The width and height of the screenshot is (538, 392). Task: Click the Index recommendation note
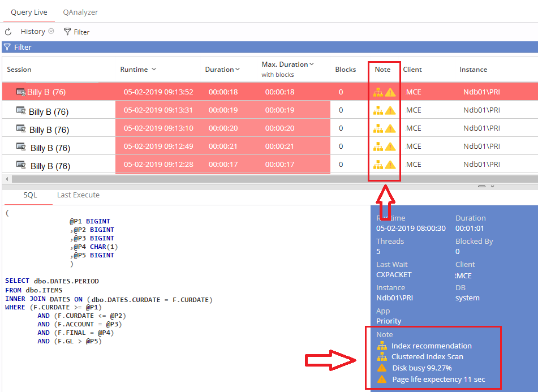pos(431,346)
